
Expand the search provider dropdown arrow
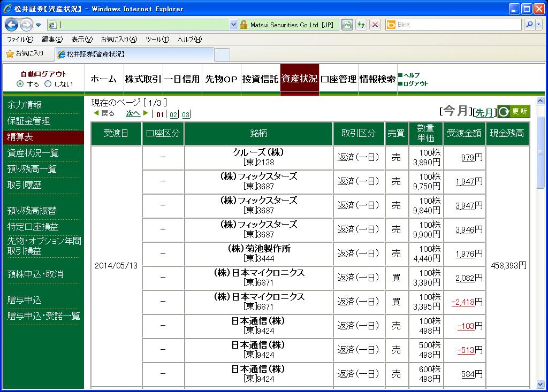click(x=537, y=25)
